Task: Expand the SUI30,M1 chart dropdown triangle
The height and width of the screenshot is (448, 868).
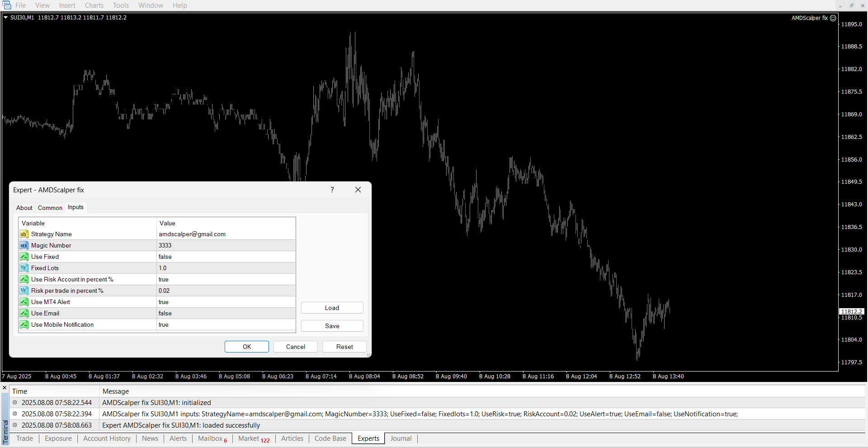Action: [x=6, y=18]
